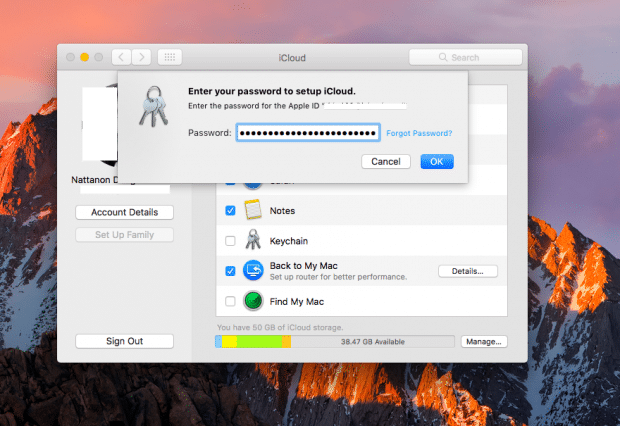Click 'You have 50 GB of iCloud storage' text
620x426 pixels.
(x=280, y=328)
